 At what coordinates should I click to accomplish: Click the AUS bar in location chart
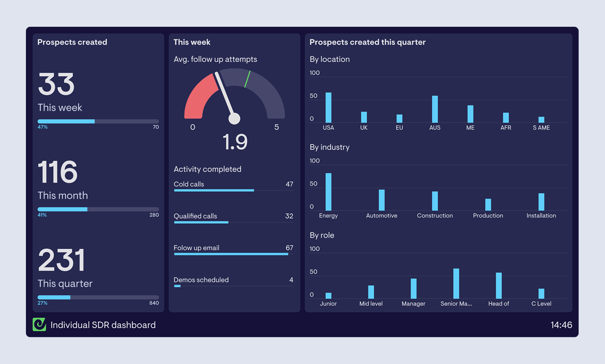click(435, 109)
